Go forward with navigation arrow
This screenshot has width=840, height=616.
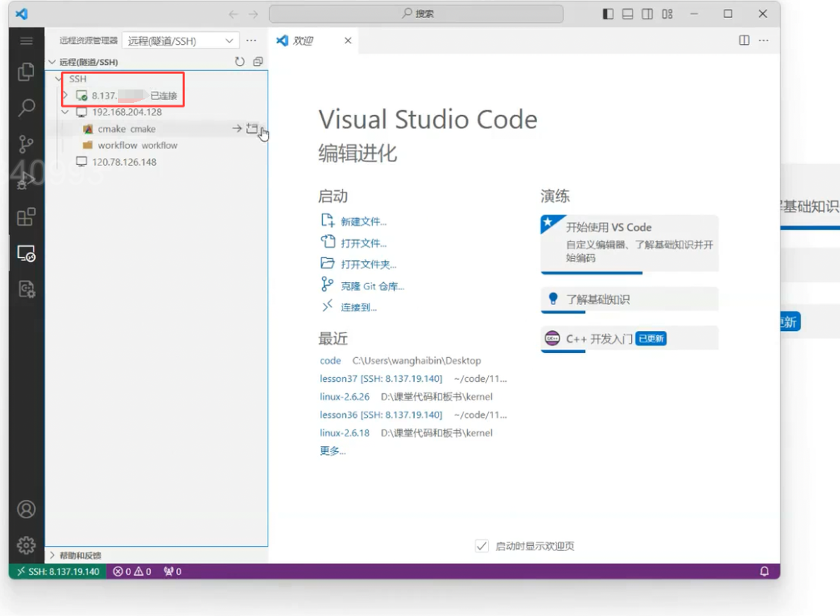click(253, 14)
